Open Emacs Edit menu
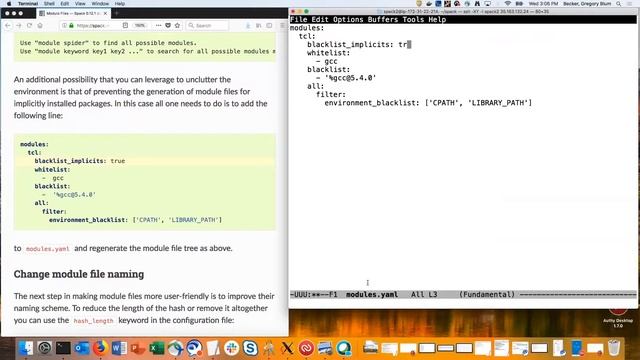The width and height of the screenshot is (640, 360). point(320,19)
